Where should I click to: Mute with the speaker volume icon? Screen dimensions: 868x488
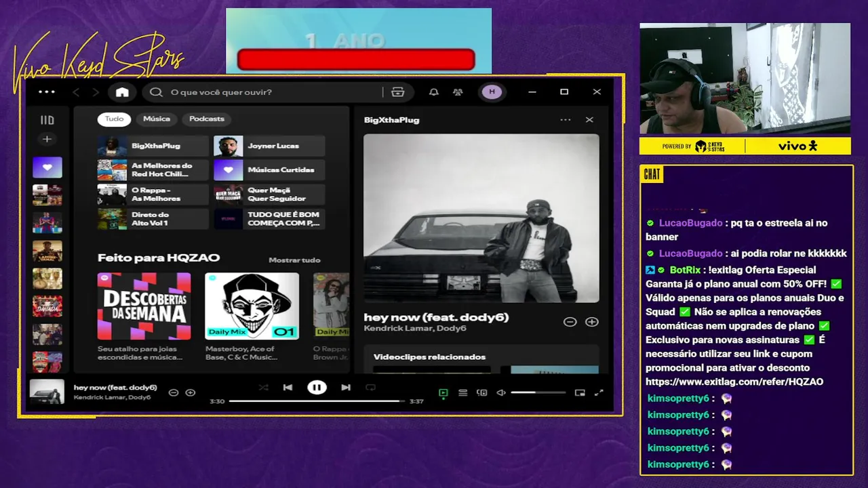(501, 392)
